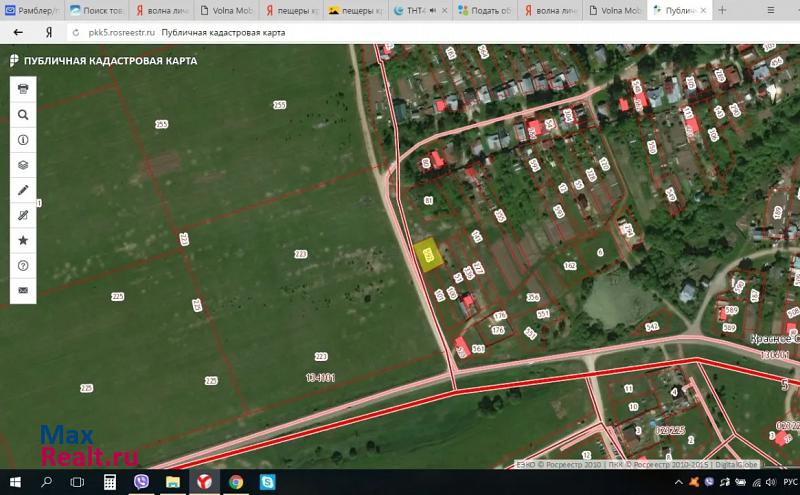Open the Поиск тов browser tab

(98, 10)
